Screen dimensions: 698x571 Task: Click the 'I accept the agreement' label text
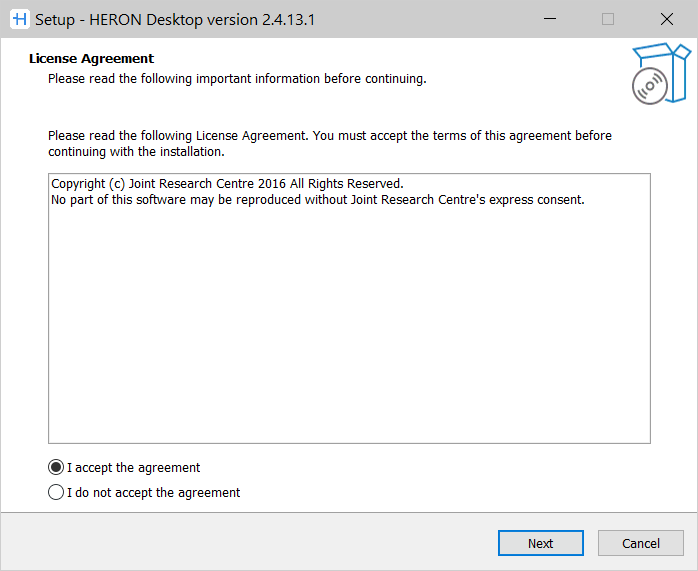133,468
